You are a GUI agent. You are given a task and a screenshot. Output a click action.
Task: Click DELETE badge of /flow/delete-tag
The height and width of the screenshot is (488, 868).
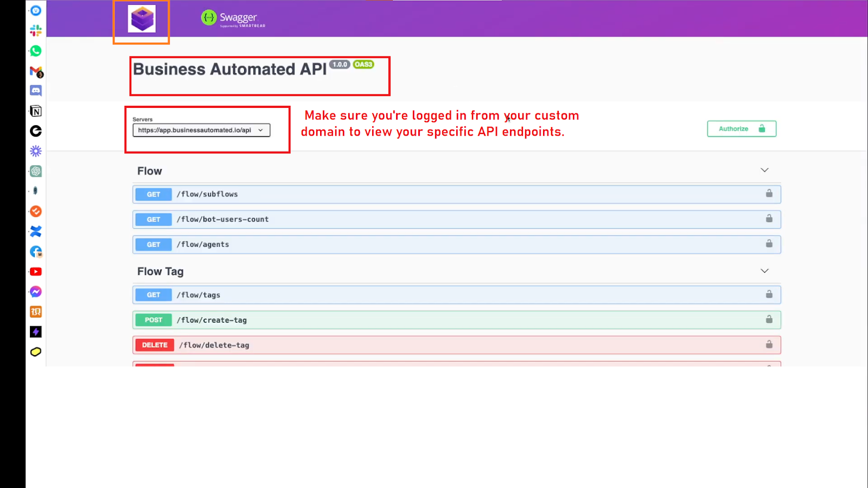(155, 345)
